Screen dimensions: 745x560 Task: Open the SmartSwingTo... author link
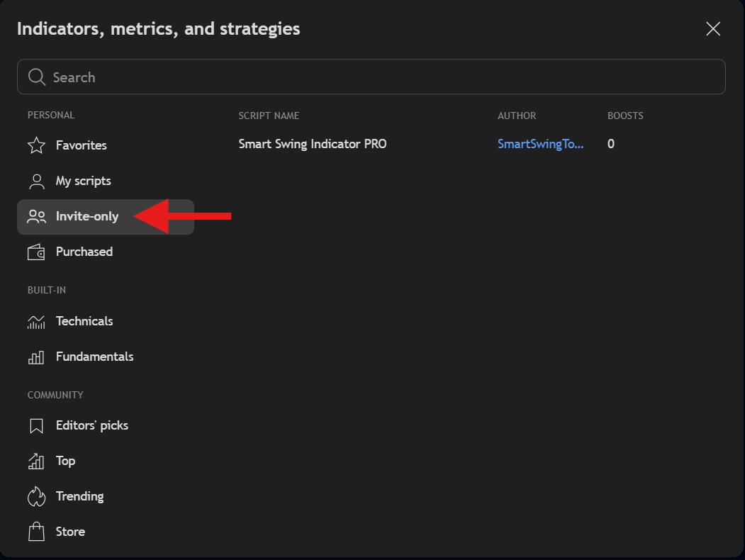point(541,144)
